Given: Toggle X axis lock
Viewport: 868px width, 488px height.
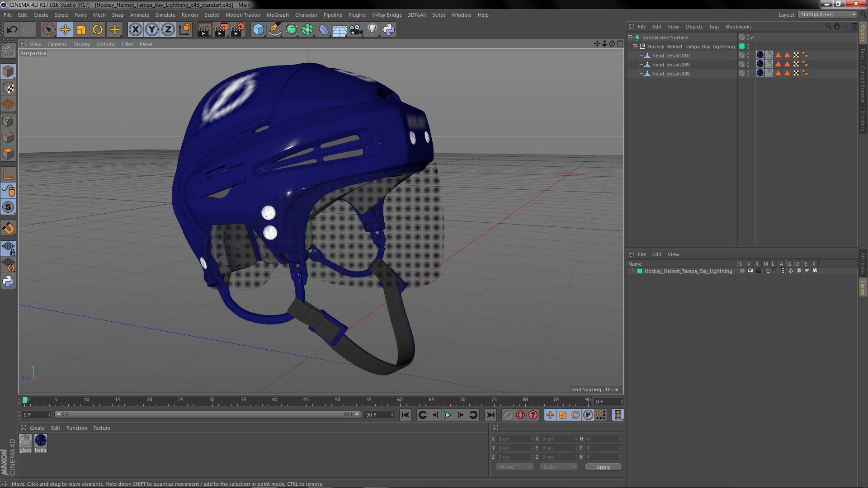Looking at the screenshot, I should [x=135, y=30].
